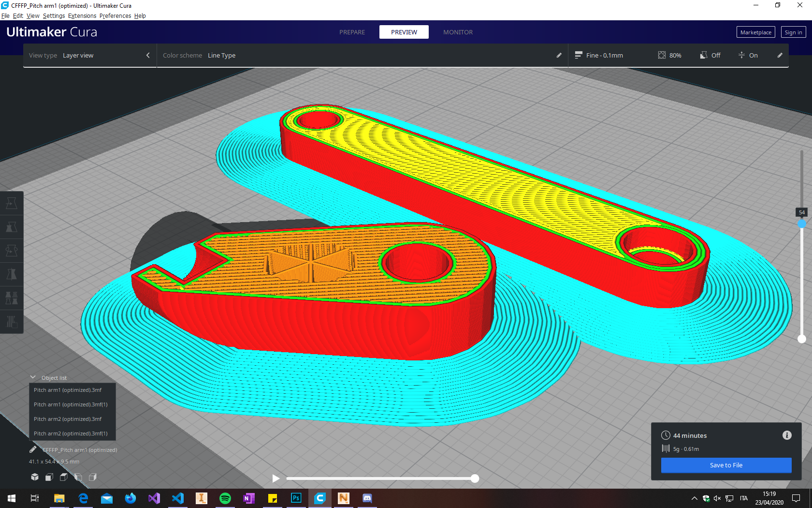Play the layer simulation

click(275, 478)
